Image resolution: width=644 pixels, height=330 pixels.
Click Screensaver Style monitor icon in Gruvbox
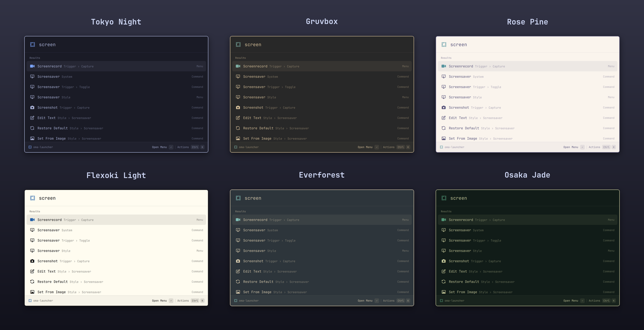coord(238,97)
